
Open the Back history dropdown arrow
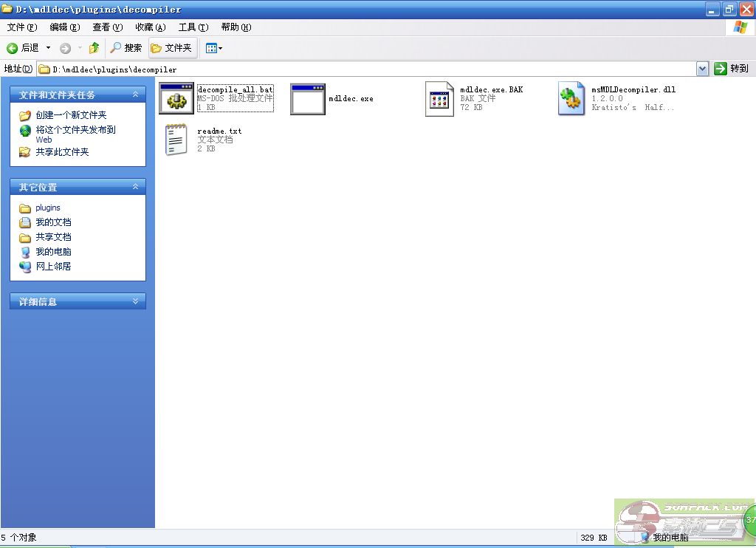pos(49,48)
